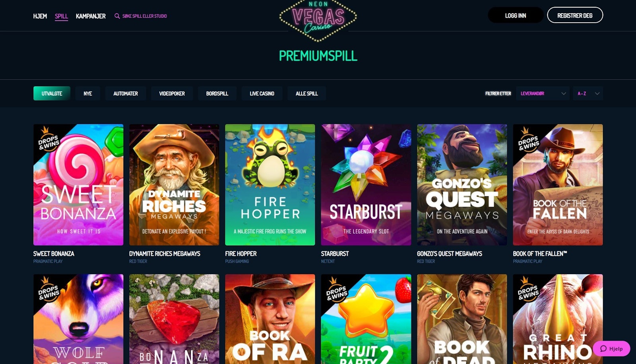Go to the Hjem page
636x364 pixels.
[x=40, y=16]
